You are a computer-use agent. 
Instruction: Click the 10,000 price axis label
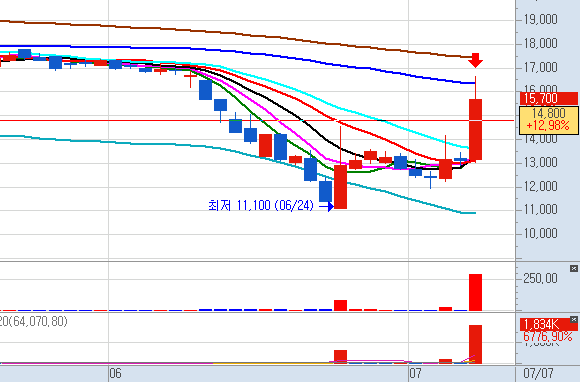point(540,233)
